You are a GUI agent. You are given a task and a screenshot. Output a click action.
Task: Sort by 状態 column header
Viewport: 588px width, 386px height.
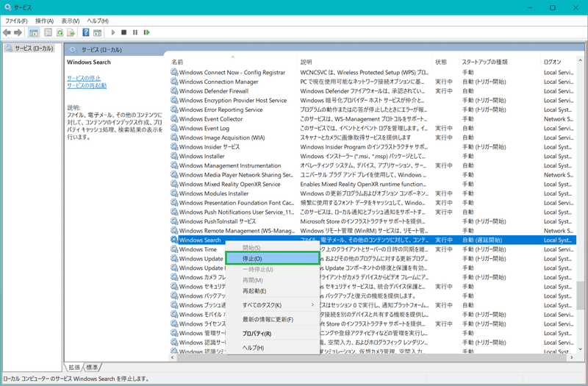[x=445, y=62]
